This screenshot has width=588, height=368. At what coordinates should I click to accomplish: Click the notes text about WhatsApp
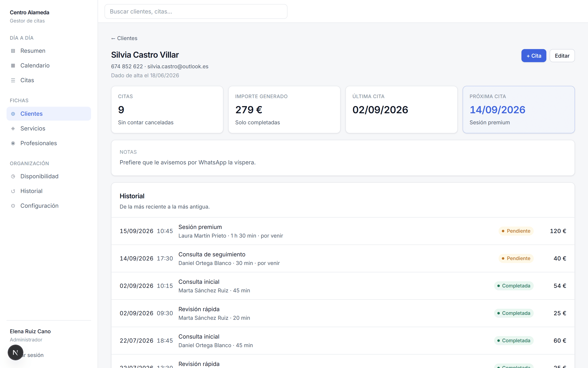[188, 162]
